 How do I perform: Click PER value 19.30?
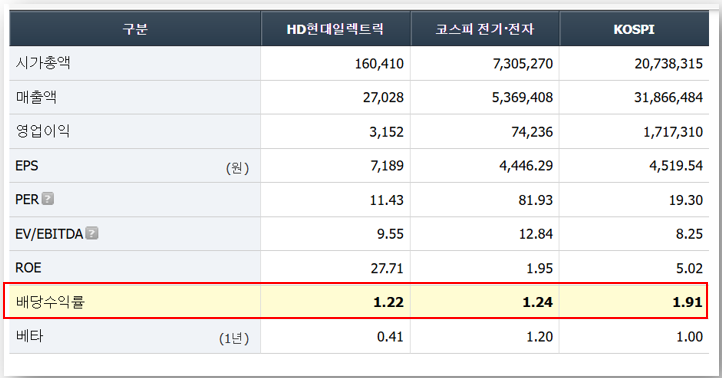point(686,200)
